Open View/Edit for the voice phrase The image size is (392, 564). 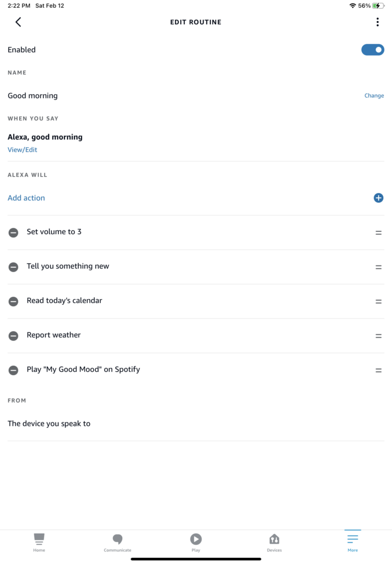[x=23, y=150]
